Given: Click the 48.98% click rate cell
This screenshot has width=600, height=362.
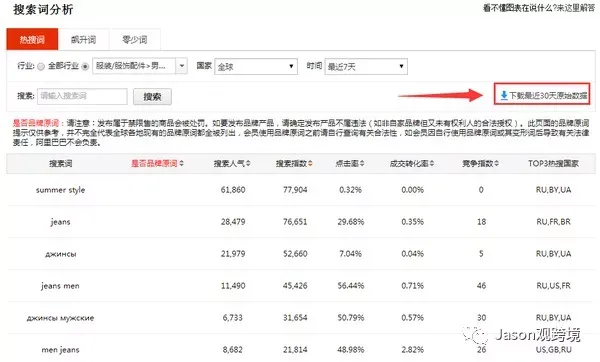Looking at the screenshot, I should (351, 350).
